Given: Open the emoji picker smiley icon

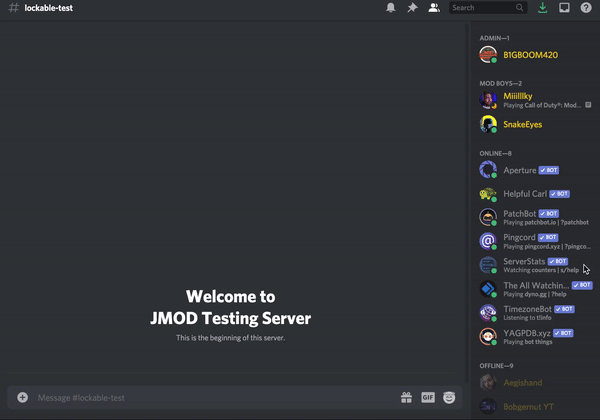Looking at the screenshot, I should (x=450, y=397).
